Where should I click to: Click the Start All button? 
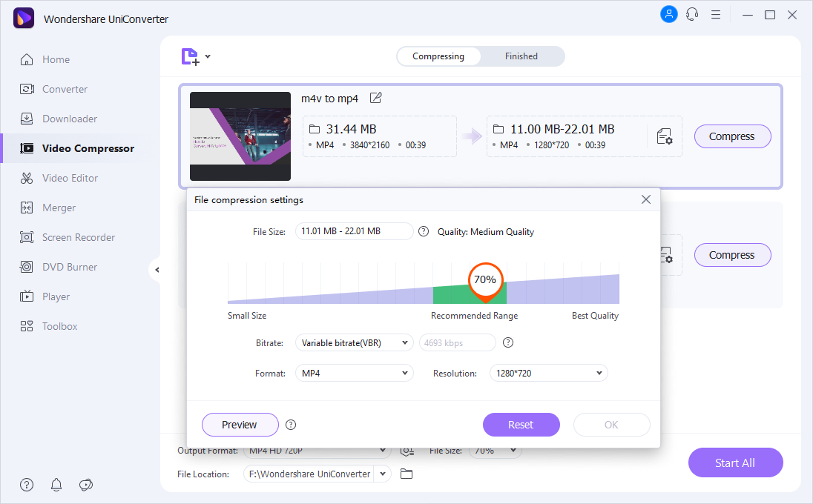click(x=735, y=462)
